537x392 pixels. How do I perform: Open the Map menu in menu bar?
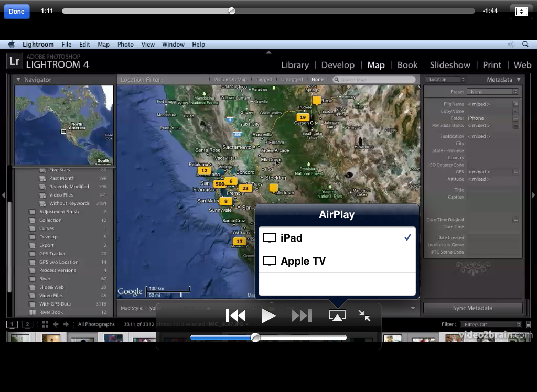[103, 44]
